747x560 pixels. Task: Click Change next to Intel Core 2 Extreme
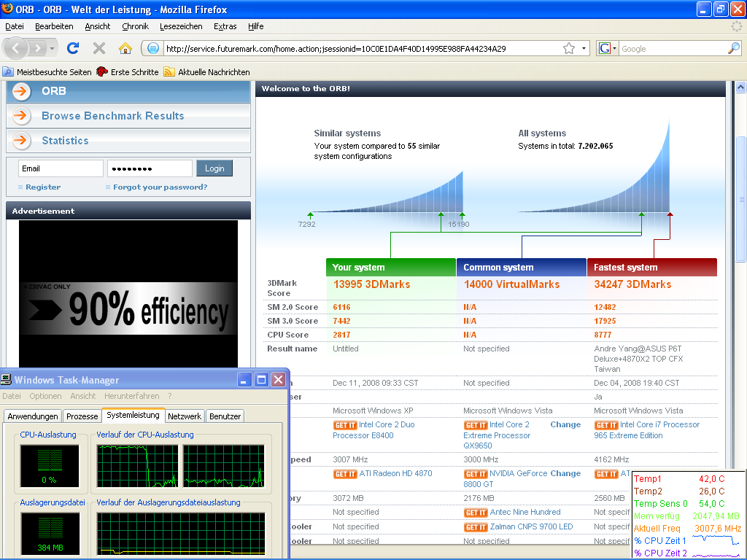[x=565, y=425]
